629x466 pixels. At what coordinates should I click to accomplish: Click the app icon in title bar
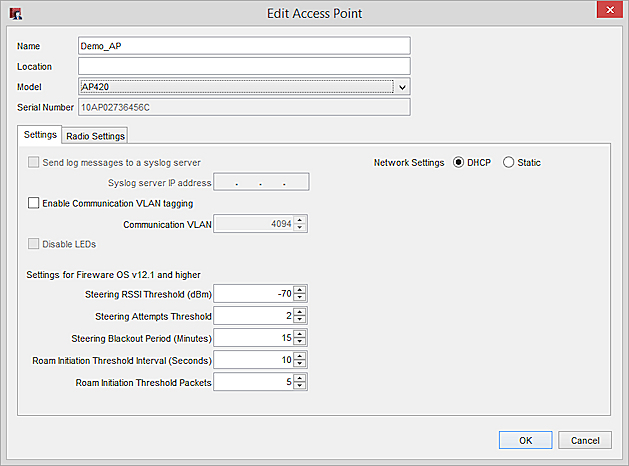(15, 13)
